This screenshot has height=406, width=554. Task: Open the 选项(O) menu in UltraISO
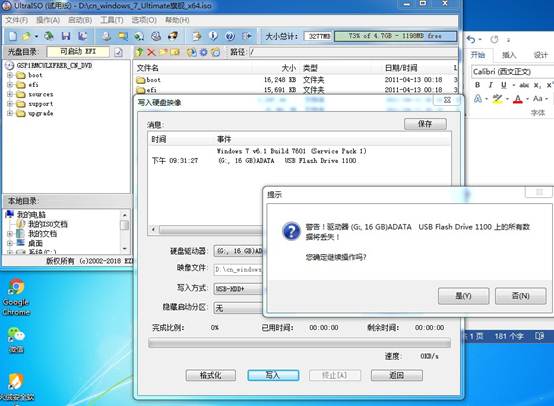144,20
